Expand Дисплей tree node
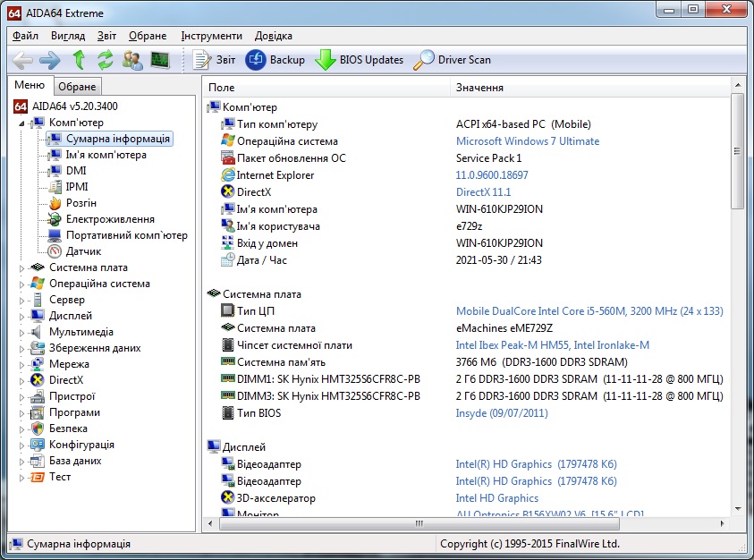Viewport: 754px width, 560px height. click(21, 317)
